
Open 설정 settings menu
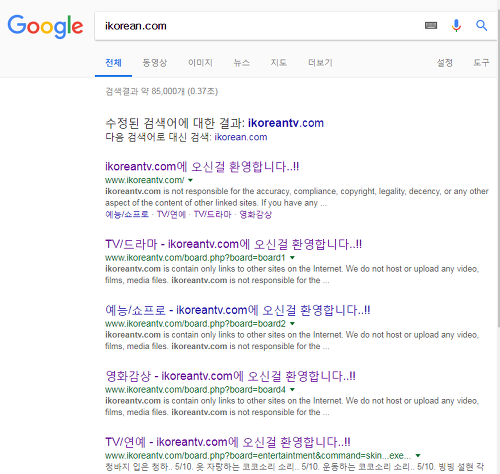coord(445,63)
